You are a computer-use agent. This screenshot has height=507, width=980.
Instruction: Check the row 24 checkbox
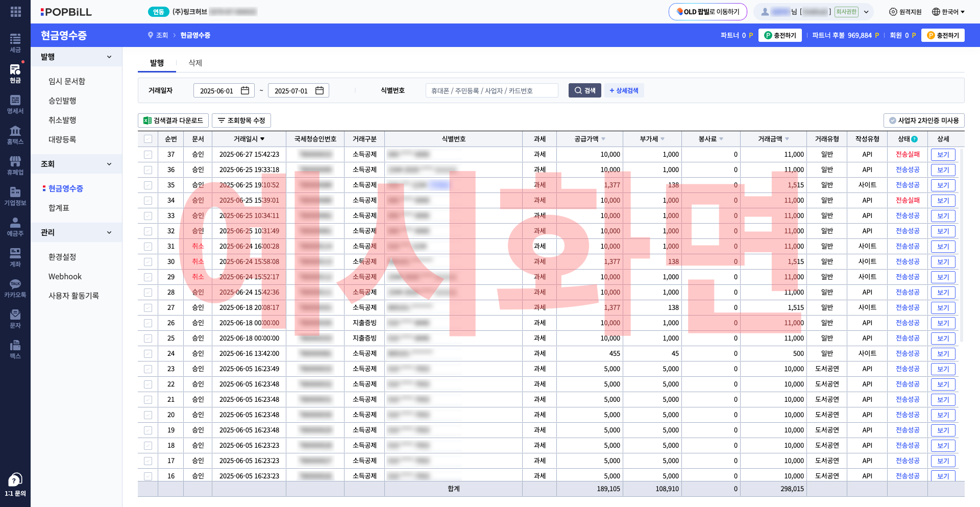[x=148, y=353]
